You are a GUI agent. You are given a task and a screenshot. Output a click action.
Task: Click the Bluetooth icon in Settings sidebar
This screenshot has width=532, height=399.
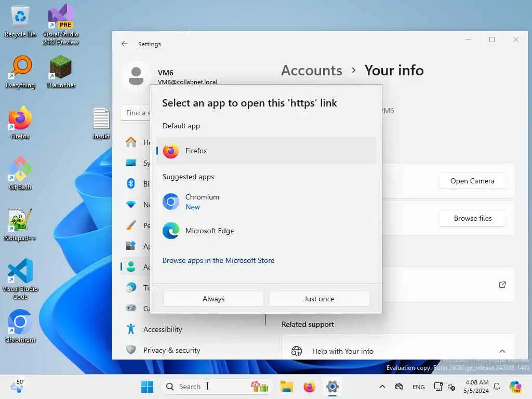131,183
